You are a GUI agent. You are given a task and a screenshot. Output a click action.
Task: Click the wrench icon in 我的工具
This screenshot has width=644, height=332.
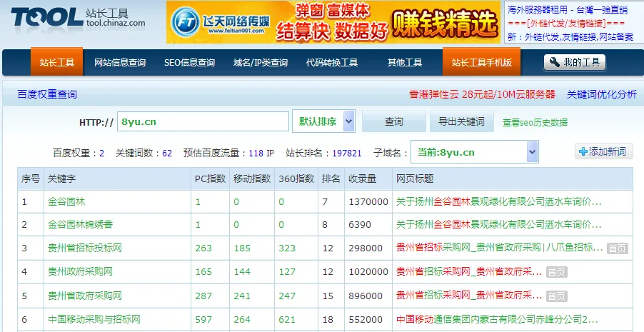click(555, 62)
